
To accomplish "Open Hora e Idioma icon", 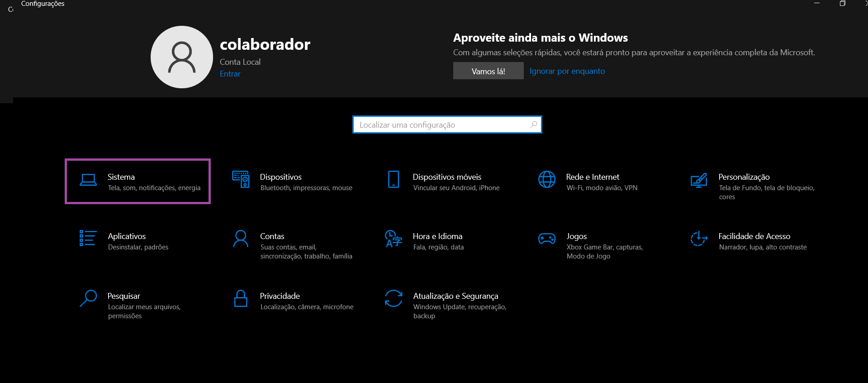I will point(394,239).
